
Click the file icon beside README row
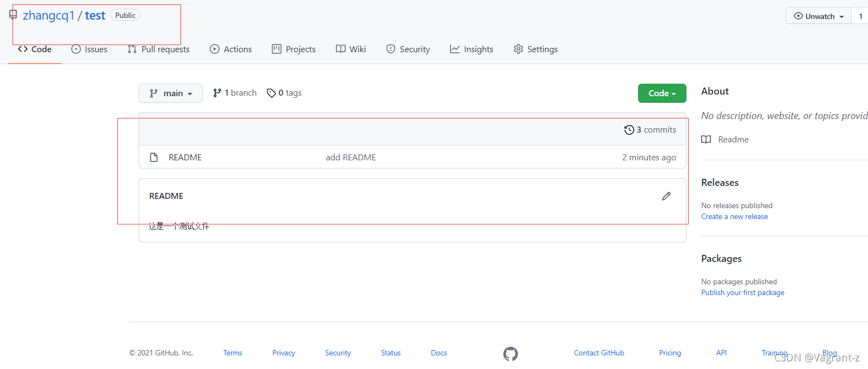point(154,157)
